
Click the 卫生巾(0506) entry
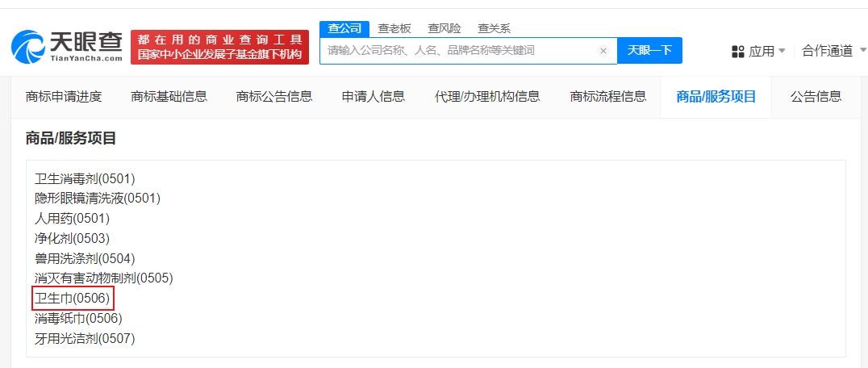click(73, 299)
